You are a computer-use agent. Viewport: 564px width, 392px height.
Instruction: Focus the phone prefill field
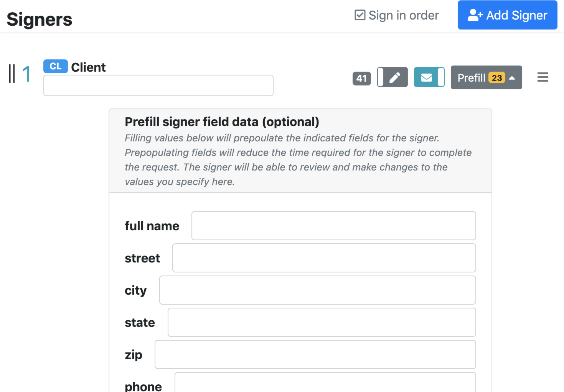325,383
